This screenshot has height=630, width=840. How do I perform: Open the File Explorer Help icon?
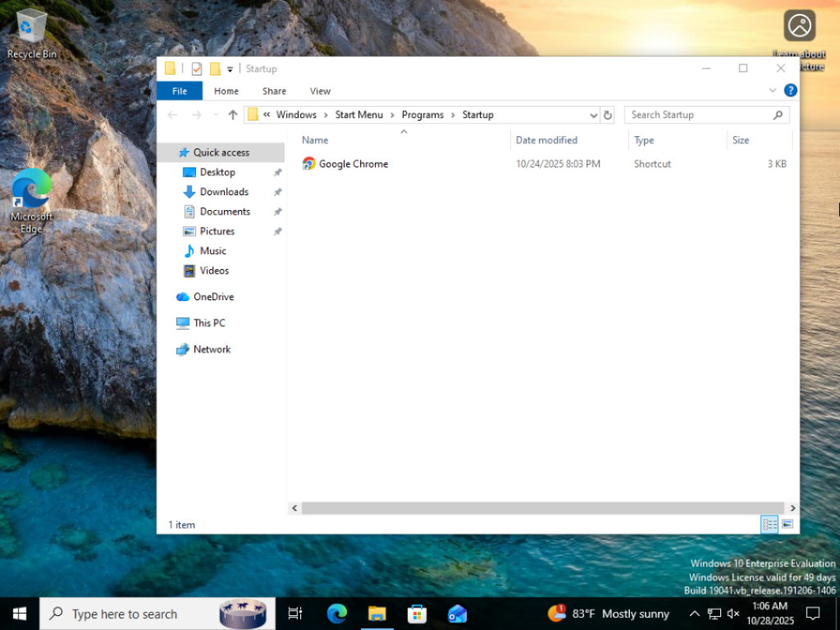coord(791,91)
